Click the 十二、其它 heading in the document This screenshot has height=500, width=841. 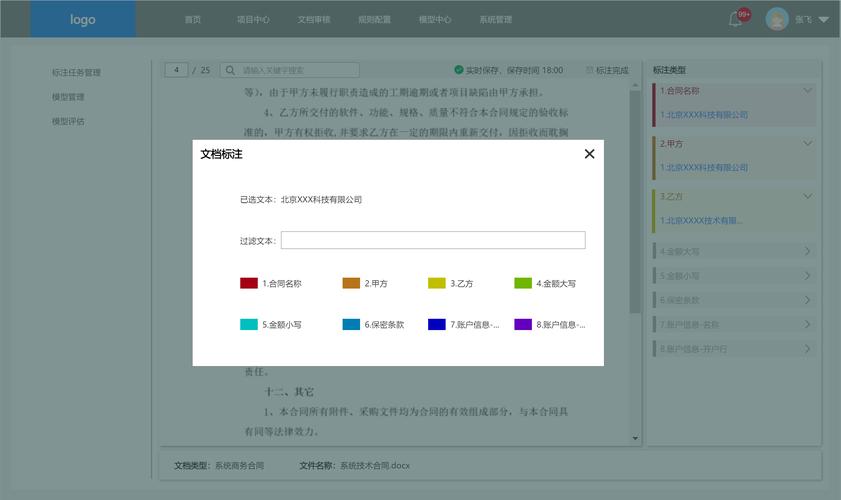tap(289, 392)
